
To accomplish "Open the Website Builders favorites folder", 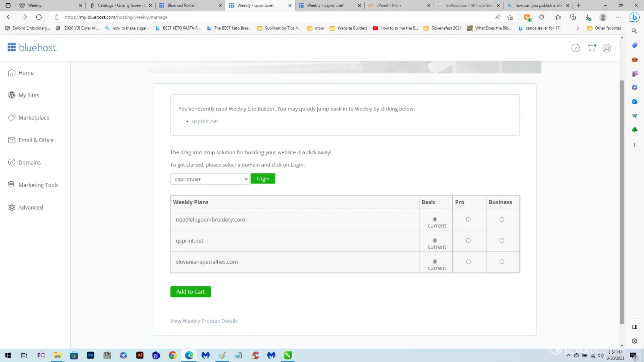I will (348, 28).
